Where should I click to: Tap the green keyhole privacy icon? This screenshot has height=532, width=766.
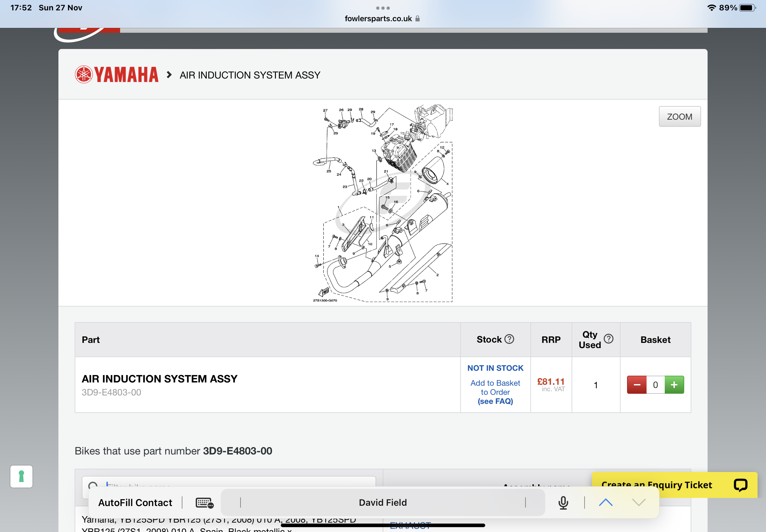21,476
